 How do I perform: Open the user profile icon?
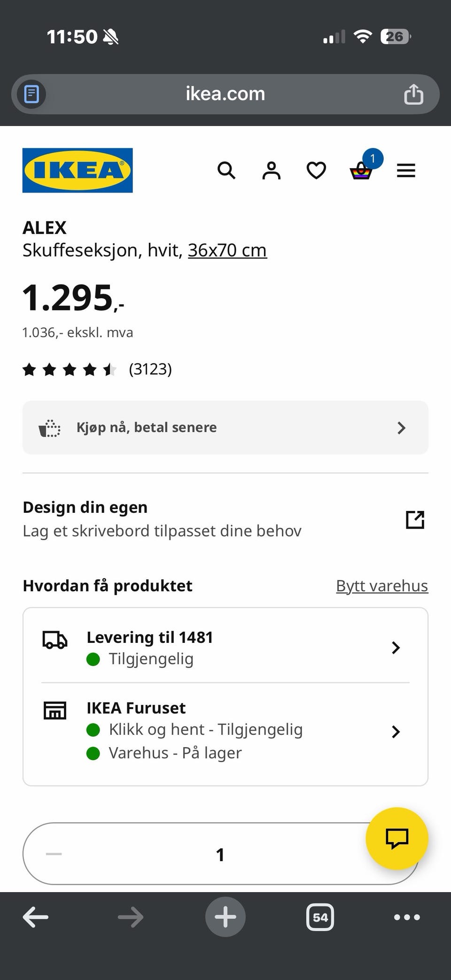271,170
